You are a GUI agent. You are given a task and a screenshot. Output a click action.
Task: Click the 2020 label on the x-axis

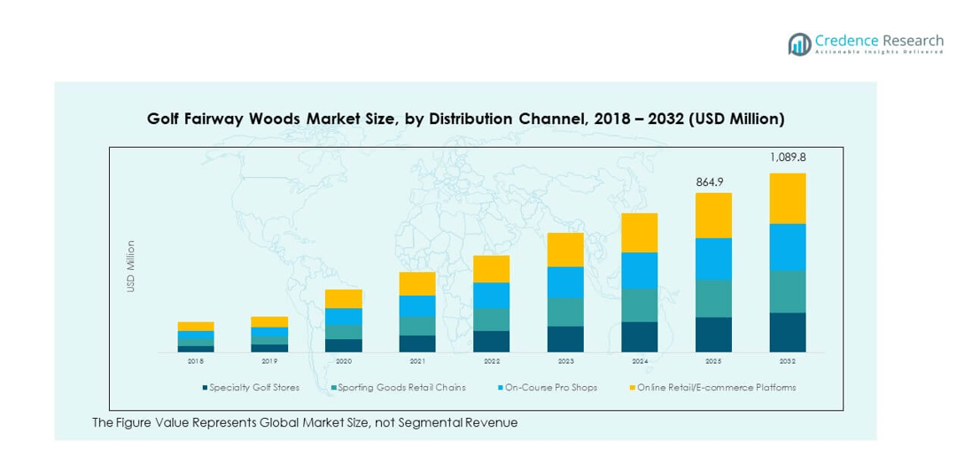pyautogui.click(x=344, y=362)
